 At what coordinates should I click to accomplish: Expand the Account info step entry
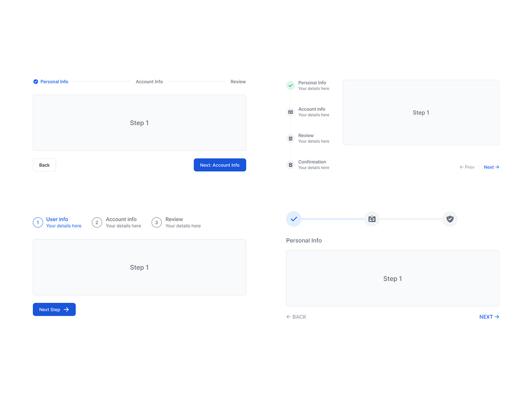pos(312,112)
